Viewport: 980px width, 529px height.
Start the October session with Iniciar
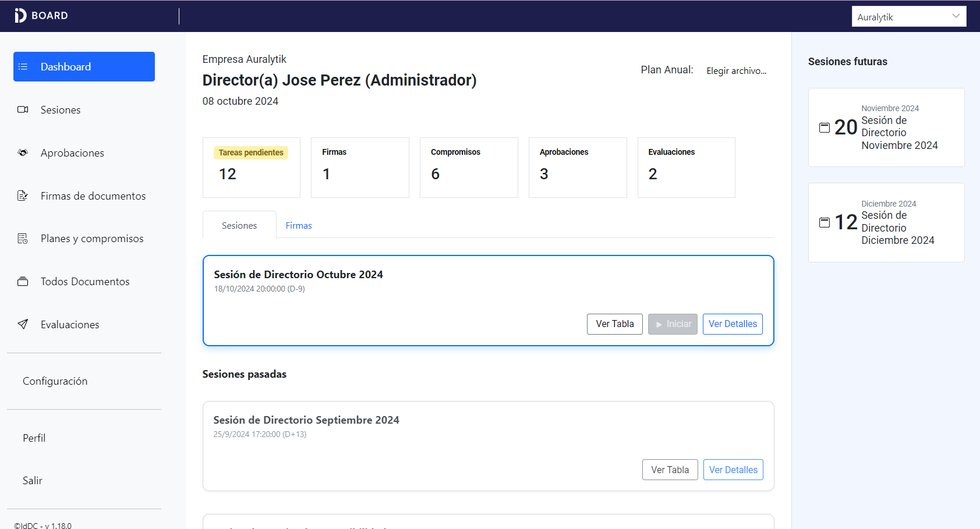pyautogui.click(x=673, y=324)
